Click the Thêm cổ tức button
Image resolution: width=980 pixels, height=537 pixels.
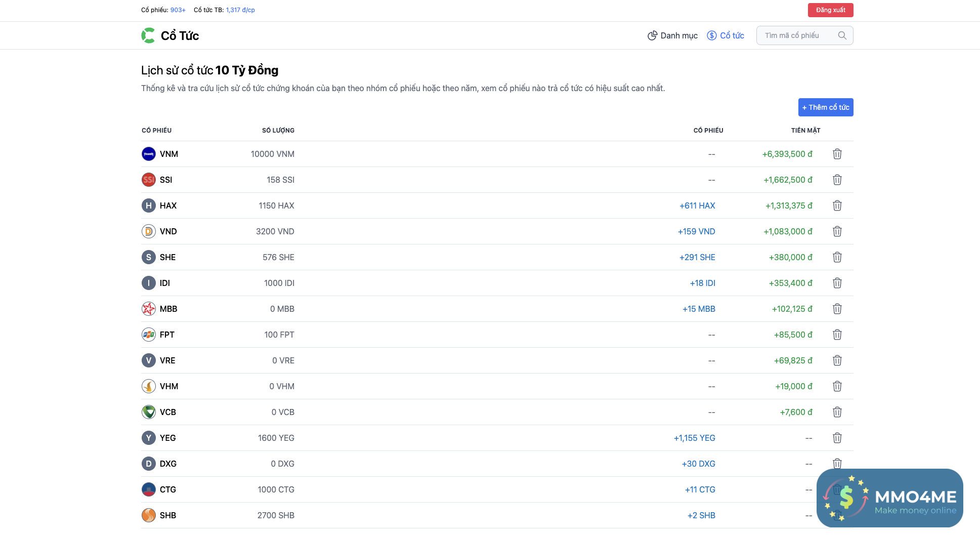pyautogui.click(x=825, y=107)
